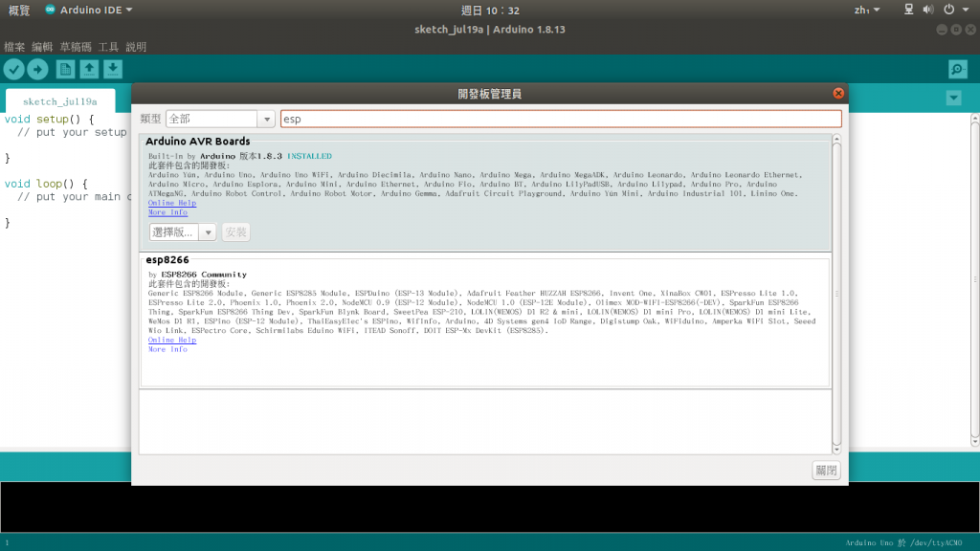Open the 編輯 edit menu

click(42, 47)
